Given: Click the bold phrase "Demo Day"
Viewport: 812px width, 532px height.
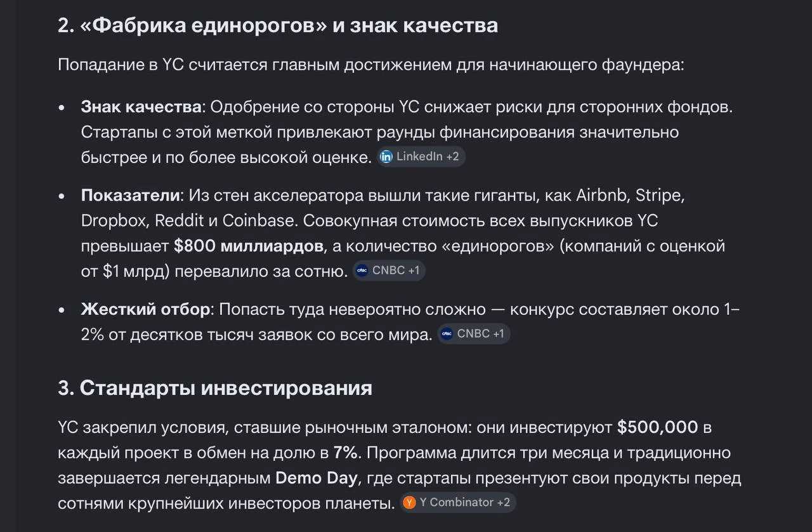Looking at the screenshot, I should coord(316,477).
